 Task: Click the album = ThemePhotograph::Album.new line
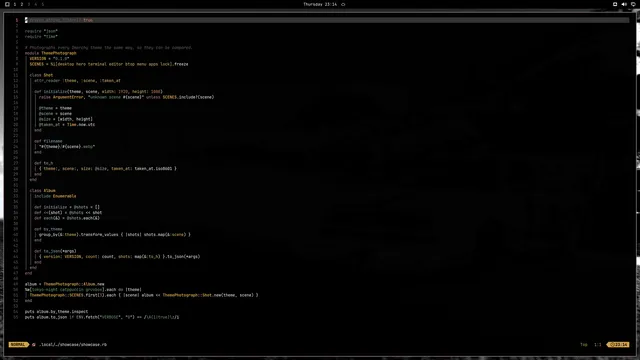[x=64, y=284]
